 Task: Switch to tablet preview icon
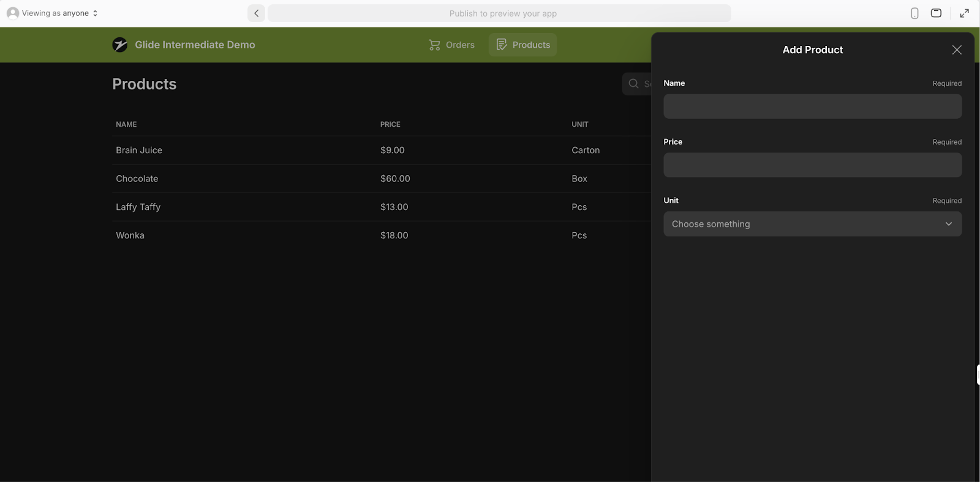pos(936,13)
